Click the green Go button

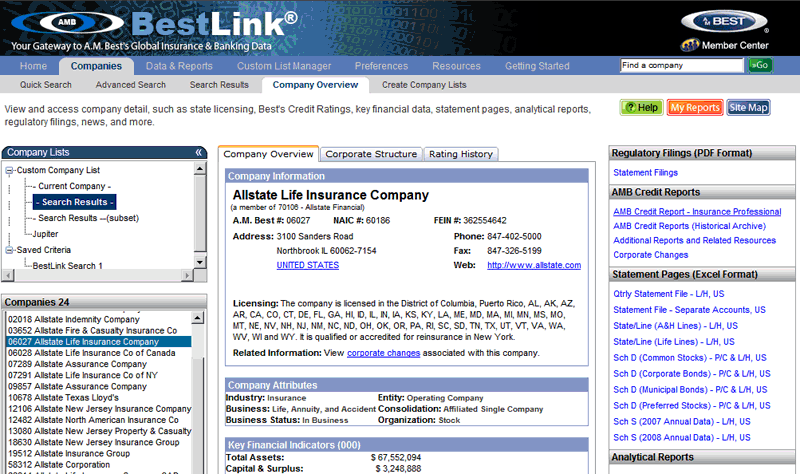[760, 65]
